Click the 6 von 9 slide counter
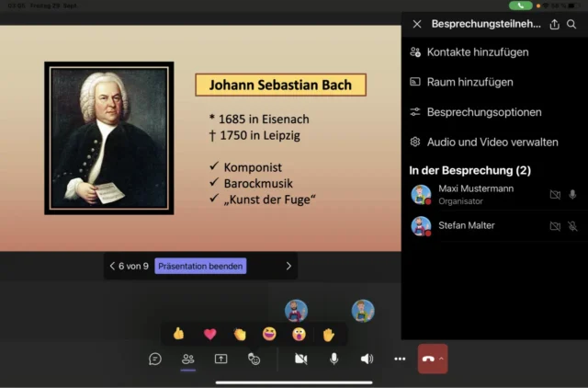This screenshot has height=388, width=588. [x=133, y=266]
